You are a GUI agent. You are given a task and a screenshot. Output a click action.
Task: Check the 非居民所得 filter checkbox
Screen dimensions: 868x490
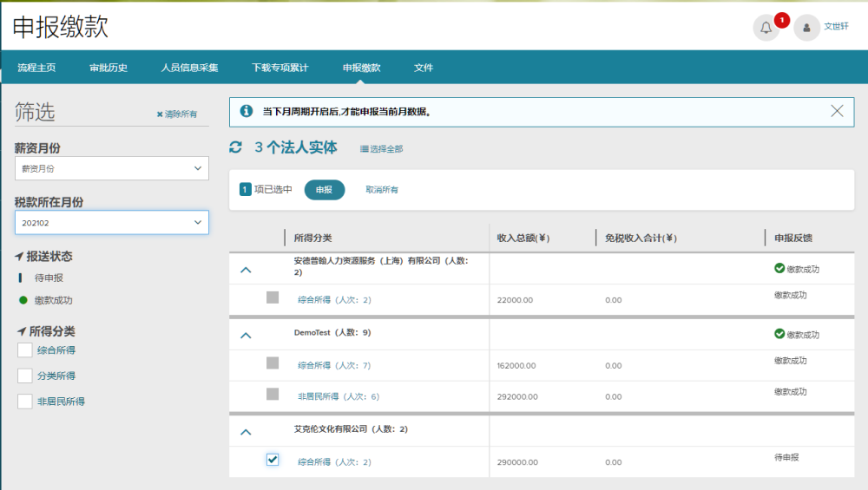25,401
